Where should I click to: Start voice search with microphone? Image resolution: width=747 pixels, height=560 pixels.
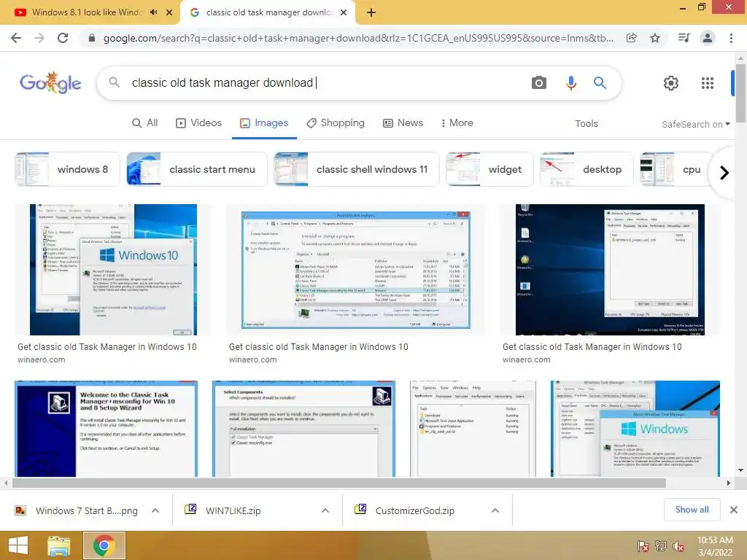click(x=570, y=83)
